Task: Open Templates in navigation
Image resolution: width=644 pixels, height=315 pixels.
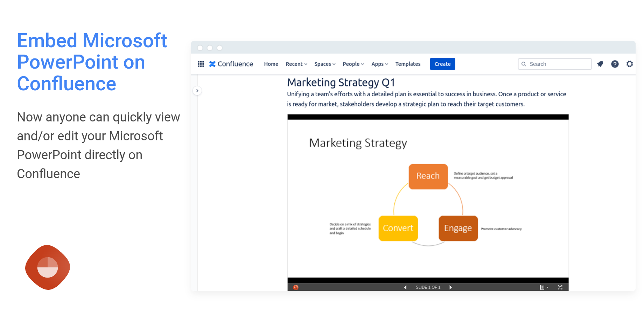Action: (x=408, y=64)
